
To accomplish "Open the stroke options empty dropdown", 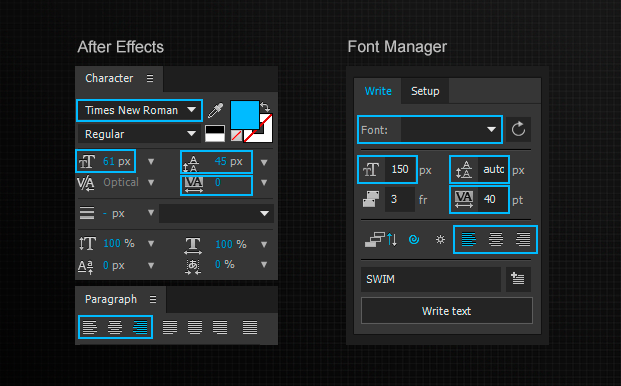I will 216,213.
